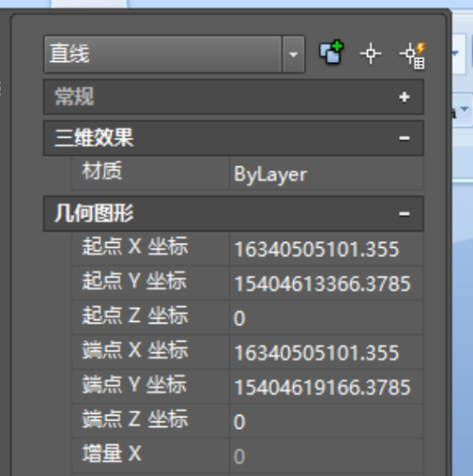This screenshot has width=473, height=476.
Task: Click the Select Objects crosshair icon
Action: (x=371, y=53)
